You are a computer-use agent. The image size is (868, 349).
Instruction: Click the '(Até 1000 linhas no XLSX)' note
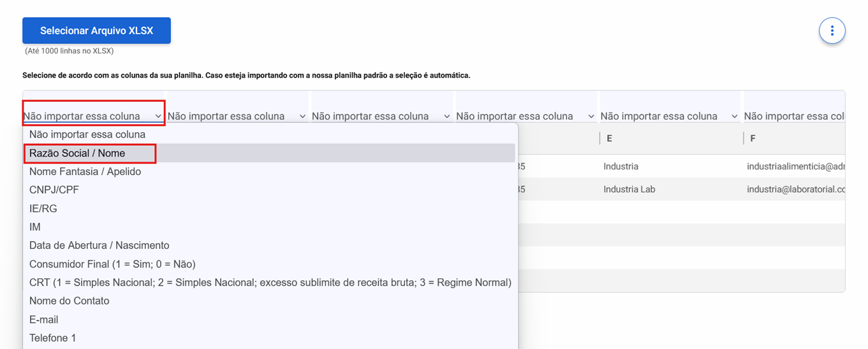[x=70, y=51]
